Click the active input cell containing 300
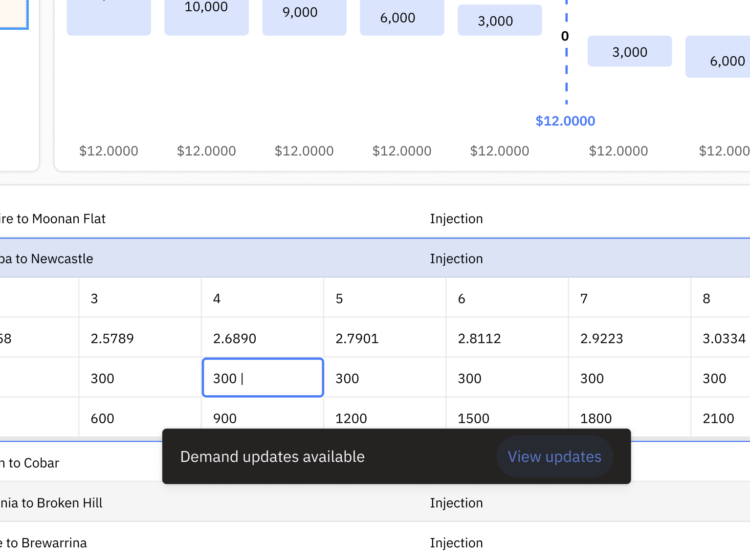Viewport: 750px width, 560px height. pyautogui.click(x=263, y=378)
